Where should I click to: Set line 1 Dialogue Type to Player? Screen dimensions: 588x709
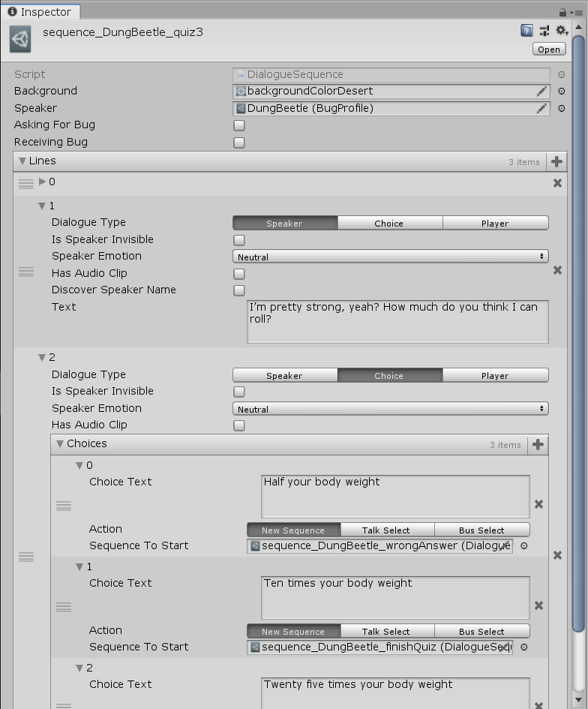coord(495,224)
